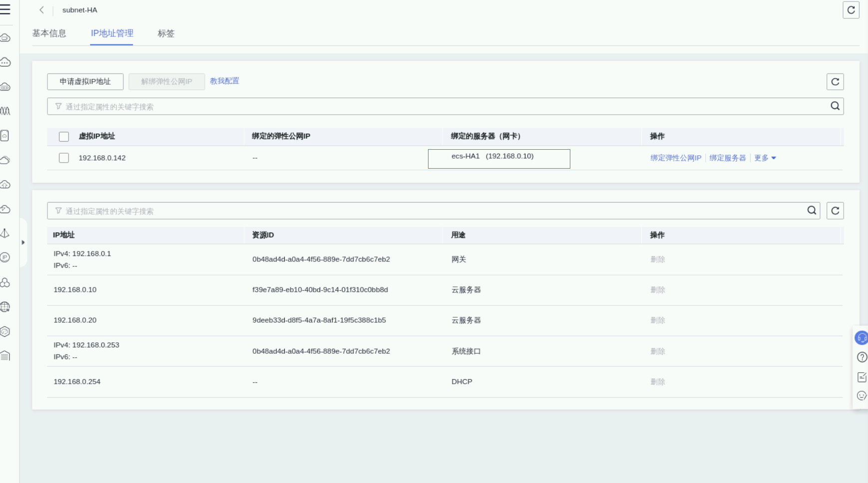Image resolution: width=868 pixels, height=483 pixels.
Task: Open the 教我配置 link
Action: [224, 81]
